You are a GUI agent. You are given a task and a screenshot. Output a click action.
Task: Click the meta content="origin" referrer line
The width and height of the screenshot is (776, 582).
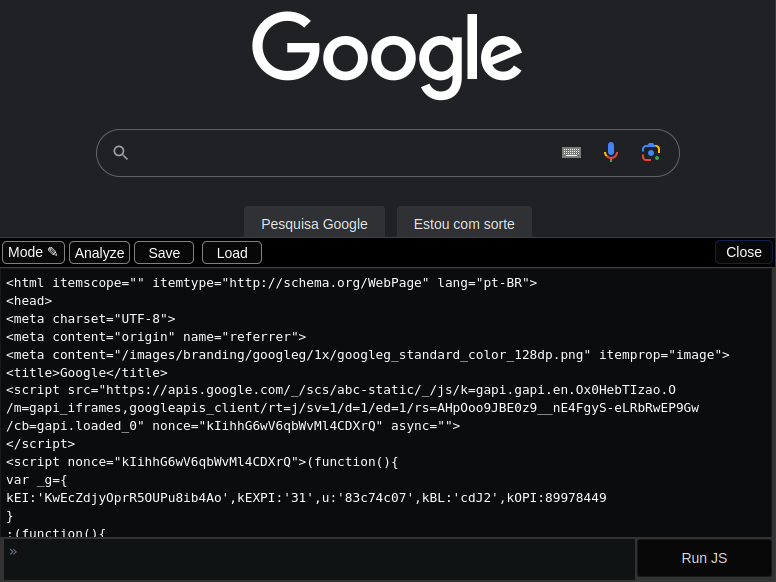[156, 337]
